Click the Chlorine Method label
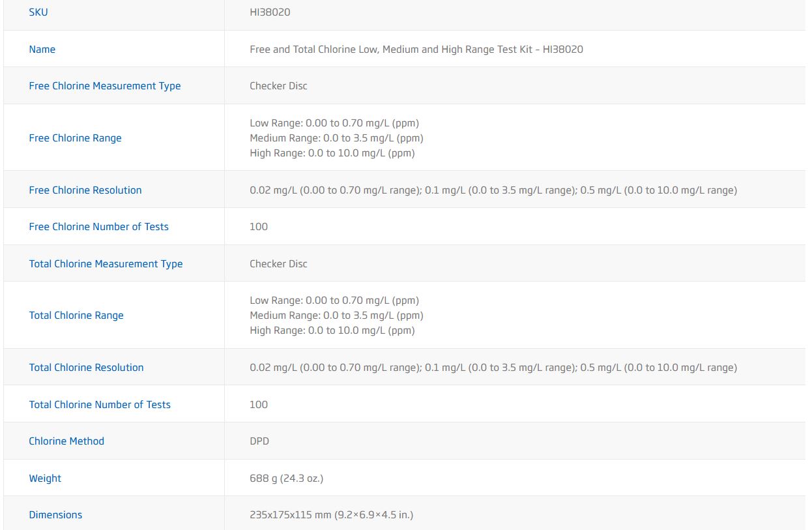The height and width of the screenshot is (530, 812). 66,441
